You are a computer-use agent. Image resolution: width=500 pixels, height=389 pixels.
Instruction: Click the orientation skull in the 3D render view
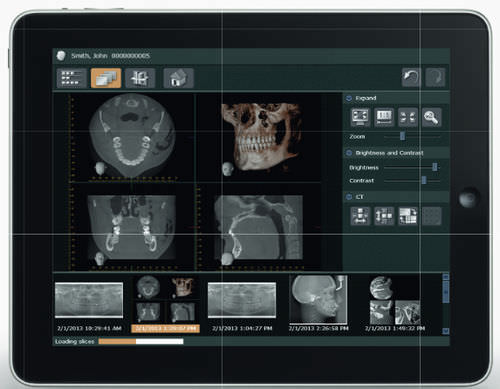[x=228, y=169]
